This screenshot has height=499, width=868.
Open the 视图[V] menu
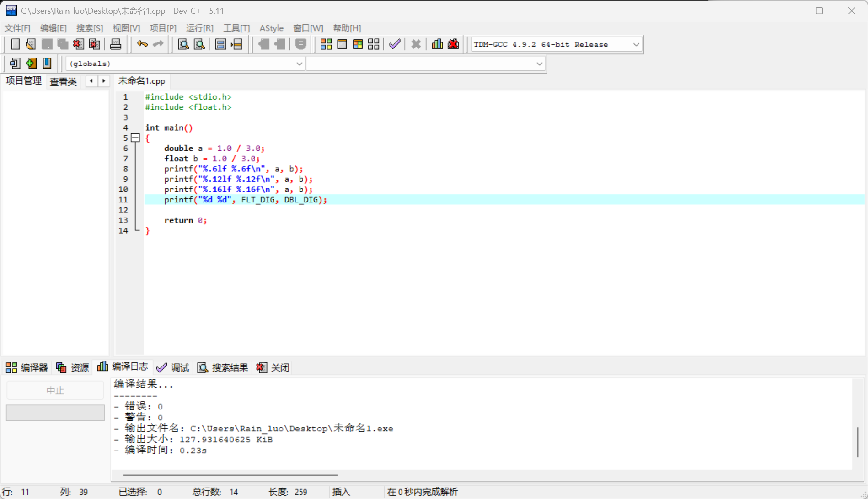pos(126,28)
